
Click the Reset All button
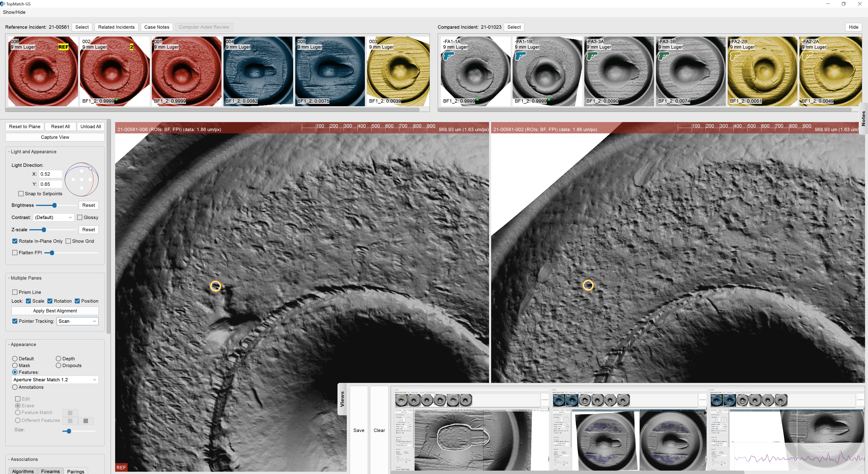(x=60, y=127)
